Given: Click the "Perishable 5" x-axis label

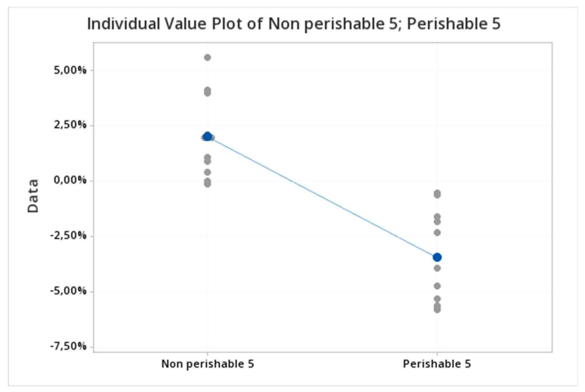Looking at the screenshot, I should [x=437, y=364].
